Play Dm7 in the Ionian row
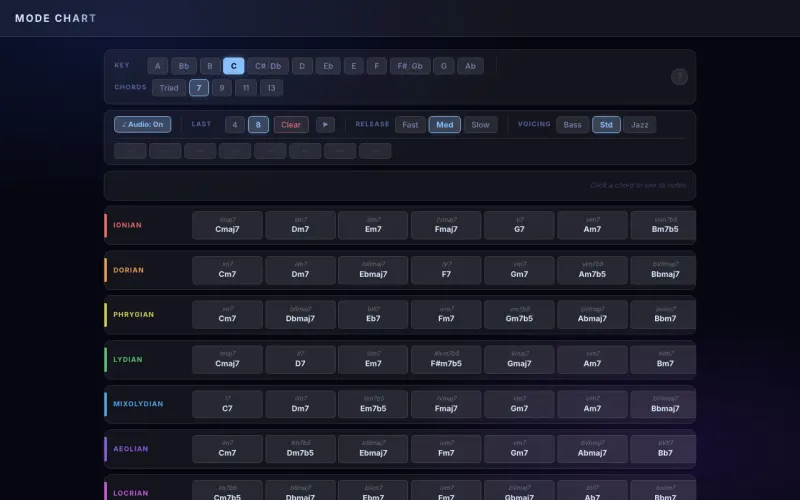This screenshot has width=800, height=500. [x=300, y=225]
